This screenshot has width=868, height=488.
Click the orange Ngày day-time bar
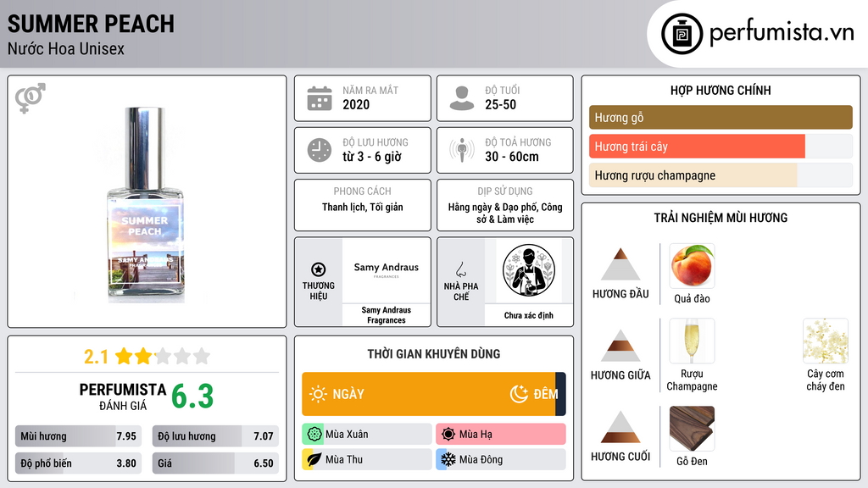(x=428, y=394)
